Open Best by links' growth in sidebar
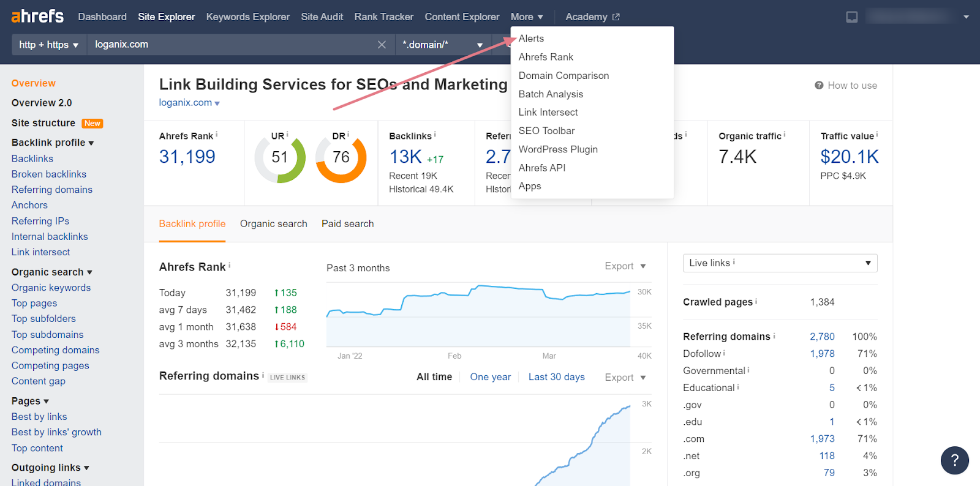Image resolution: width=980 pixels, height=486 pixels. click(56, 432)
